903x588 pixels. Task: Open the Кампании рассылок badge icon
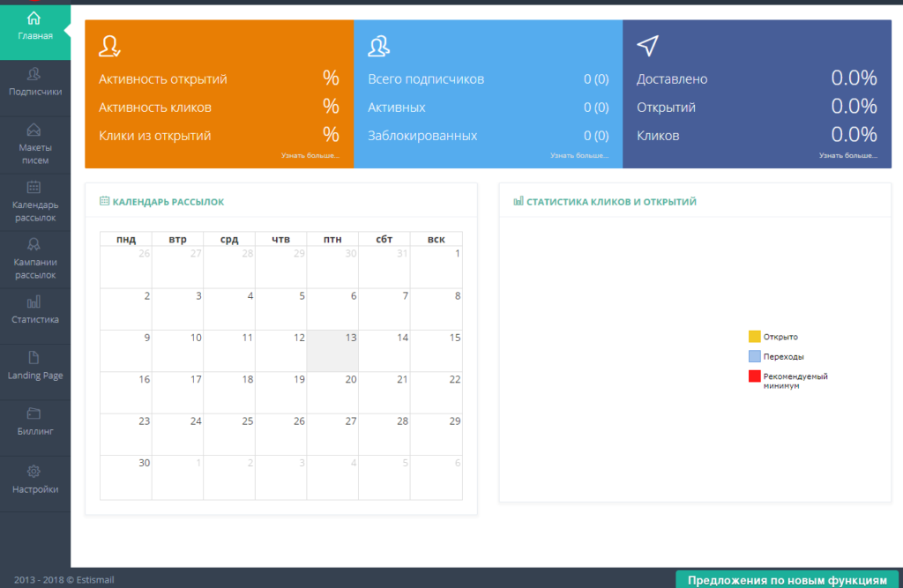click(x=34, y=244)
